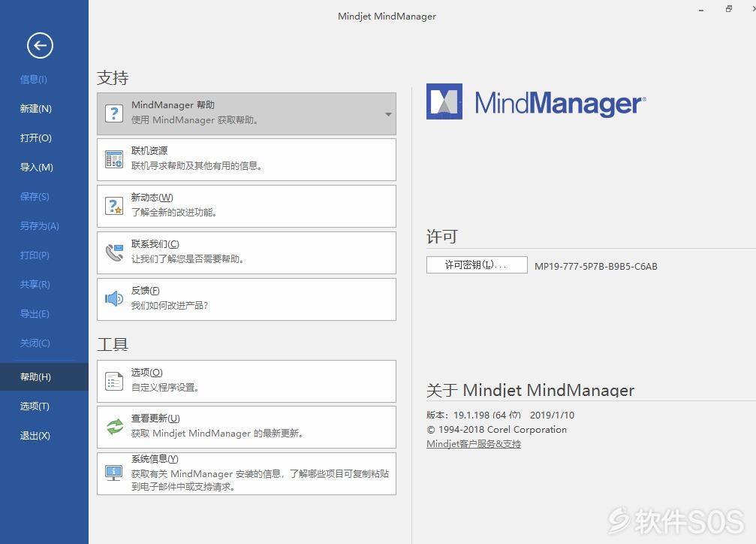Click 联机寻求帮助及其他有用的信息 description
756x544 pixels.
coord(197,166)
